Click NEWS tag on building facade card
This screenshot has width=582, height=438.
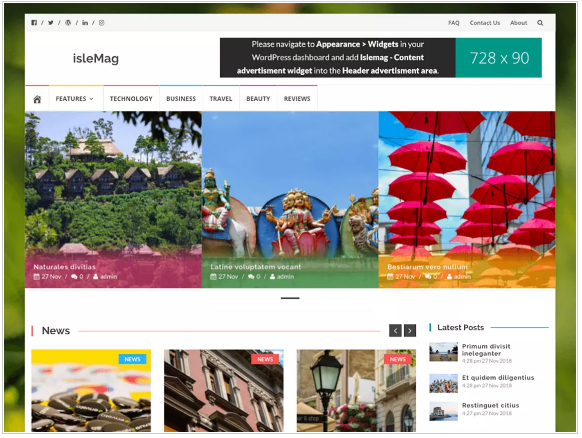coord(265,359)
